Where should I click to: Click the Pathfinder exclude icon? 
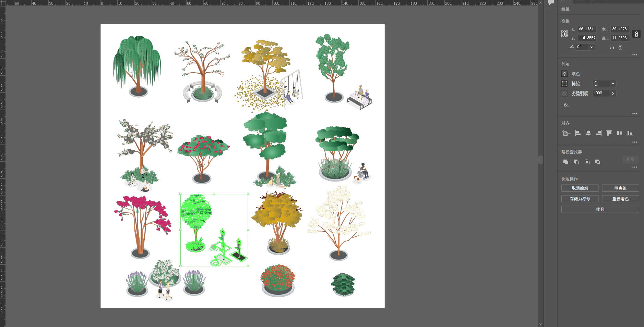[x=598, y=162]
